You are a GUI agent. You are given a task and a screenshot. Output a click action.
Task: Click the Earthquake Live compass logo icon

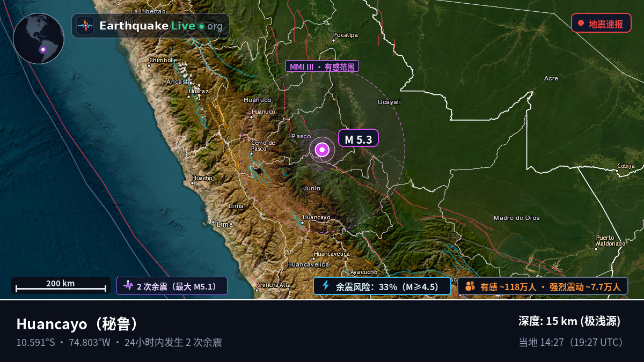[85, 26]
